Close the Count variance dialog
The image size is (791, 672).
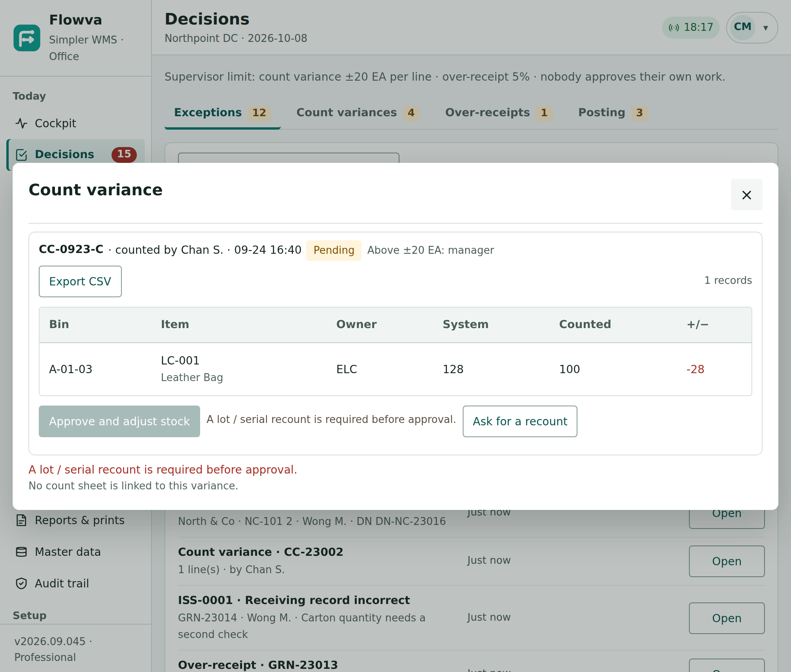pyautogui.click(x=746, y=194)
